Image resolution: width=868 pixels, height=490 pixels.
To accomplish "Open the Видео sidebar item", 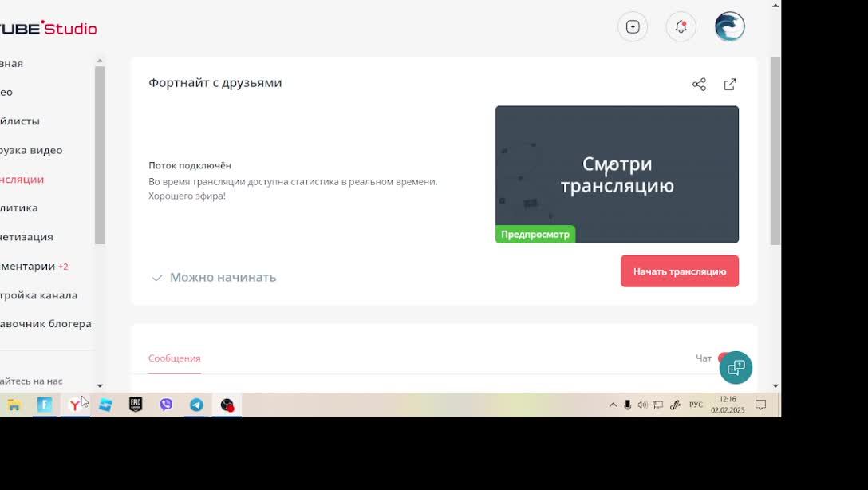I will 6,93.
